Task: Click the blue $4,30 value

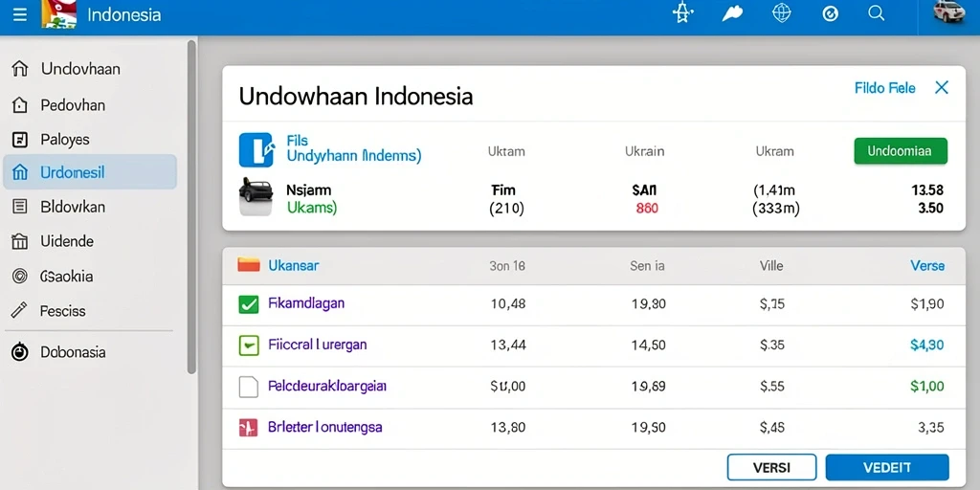Action: click(x=926, y=345)
